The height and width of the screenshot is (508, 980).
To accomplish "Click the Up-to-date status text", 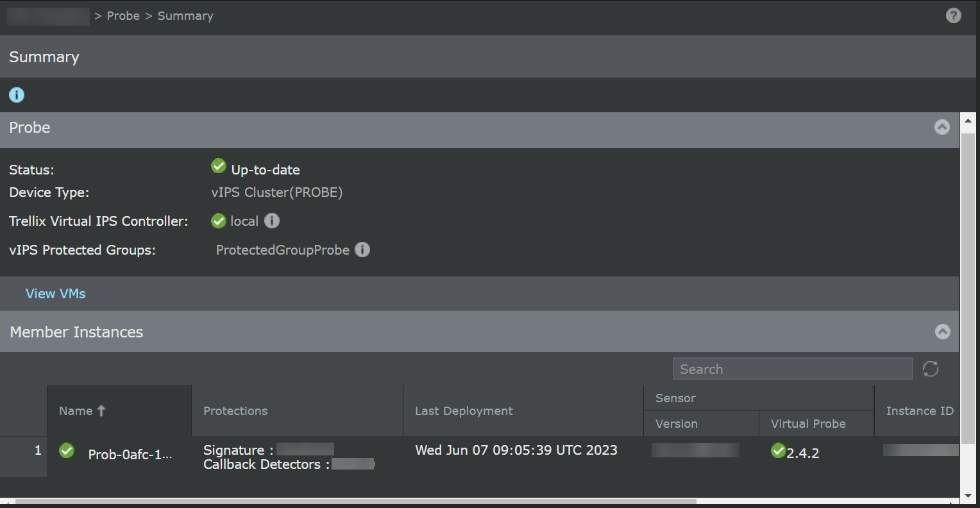I will [x=266, y=170].
